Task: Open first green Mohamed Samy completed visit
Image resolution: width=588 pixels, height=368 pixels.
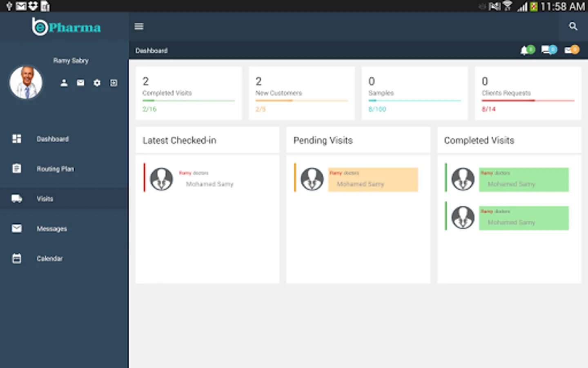Action: 524,180
